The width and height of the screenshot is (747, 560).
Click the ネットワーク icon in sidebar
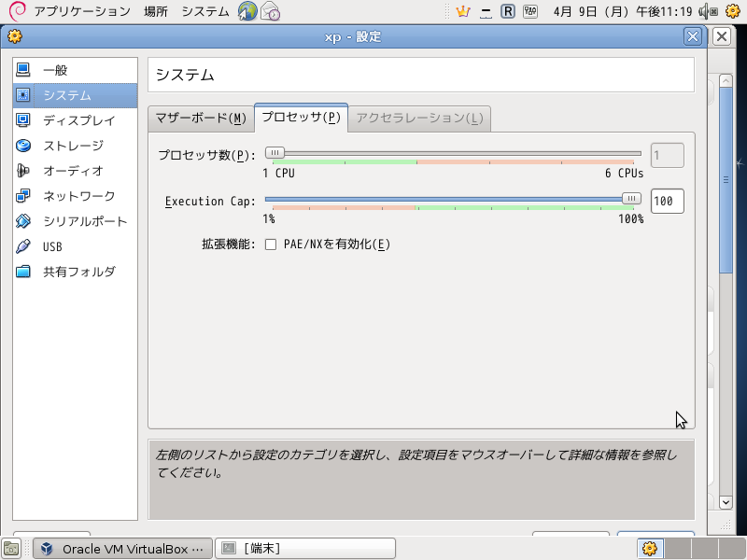(22, 196)
